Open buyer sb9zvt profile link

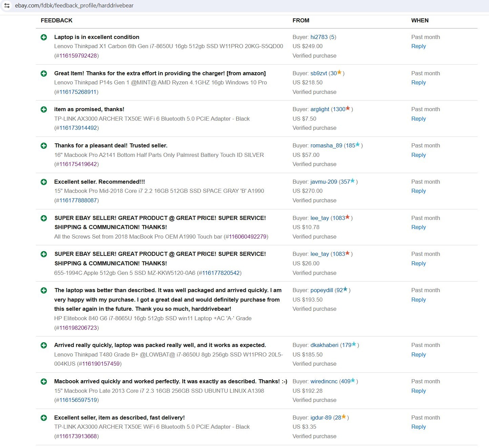[x=319, y=73]
